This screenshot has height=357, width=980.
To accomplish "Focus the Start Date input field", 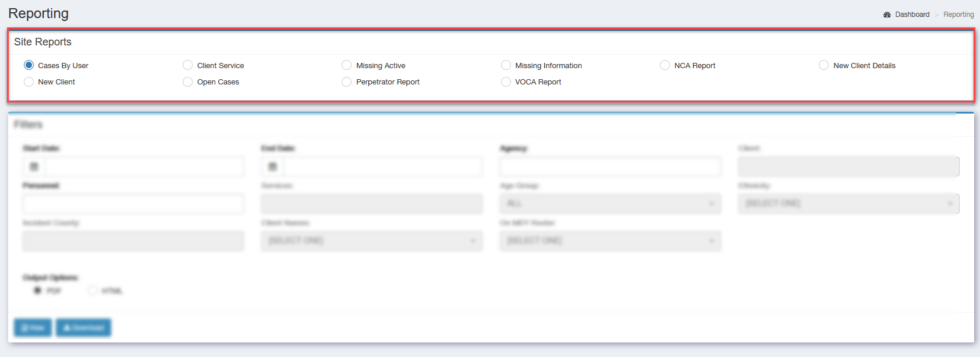I will pos(144,167).
